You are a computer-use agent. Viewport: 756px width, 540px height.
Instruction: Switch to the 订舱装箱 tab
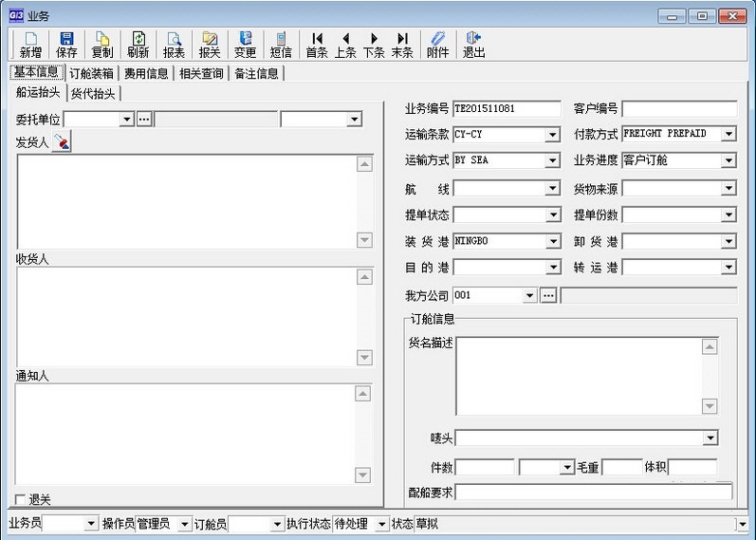click(x=92, y=73)
